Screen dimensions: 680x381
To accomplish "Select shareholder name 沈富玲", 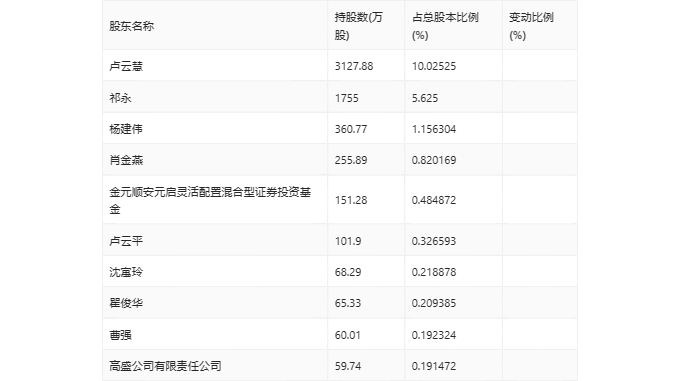I will pyautogui.click(x=126, y=272).
